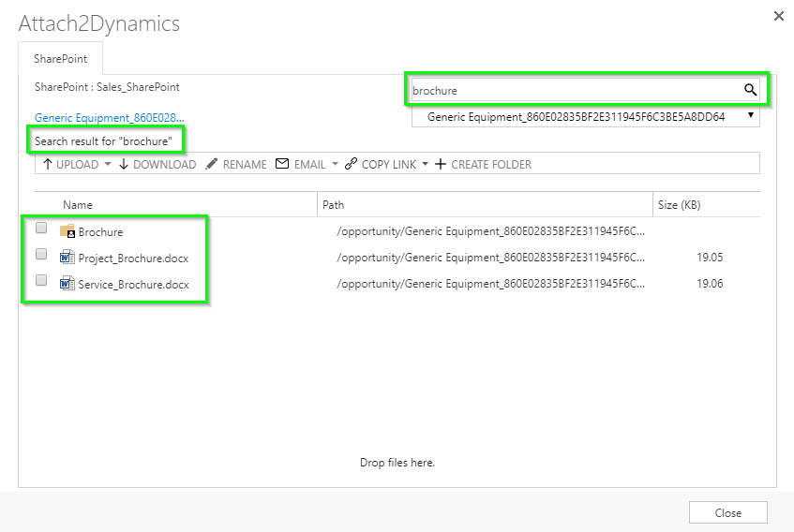
Task: Click the Download arrow icon
Action: [124, 164]
